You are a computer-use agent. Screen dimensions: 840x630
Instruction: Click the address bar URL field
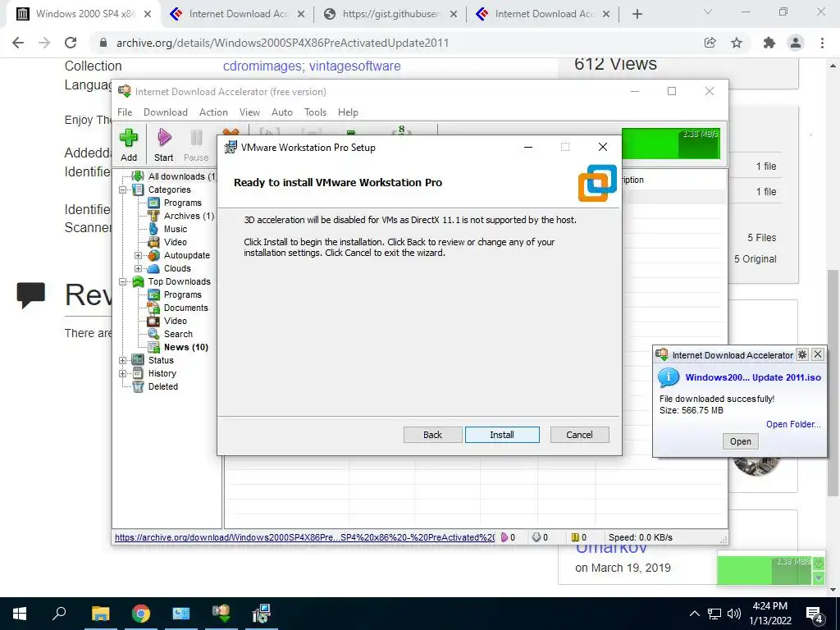pos(395,43)
